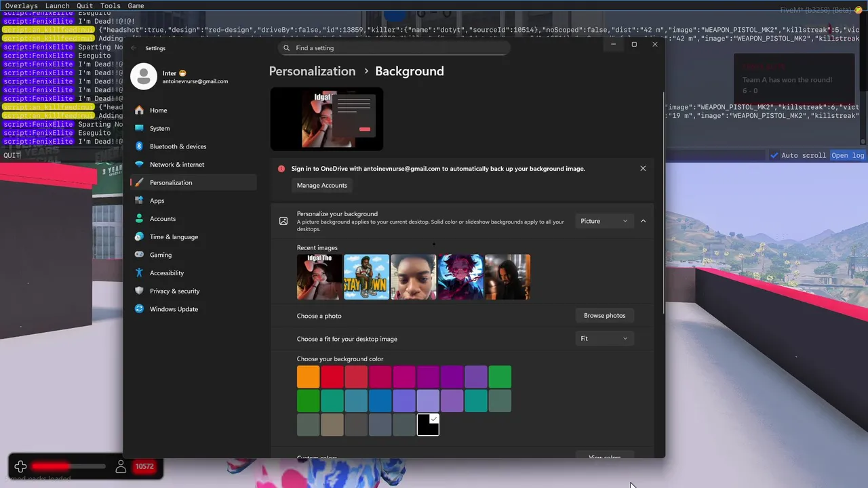Select the last recent image thumbnail
Image resolution: width=868 pixels, height=488 pixels.
[x=507, y=277]
